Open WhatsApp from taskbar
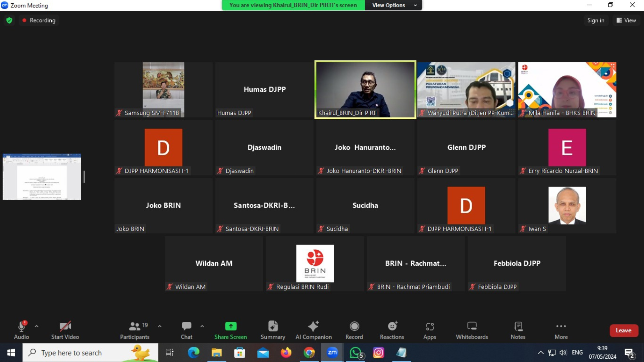Image resolution: width=644 pixels, height=362 pixels. coord(356,353)
